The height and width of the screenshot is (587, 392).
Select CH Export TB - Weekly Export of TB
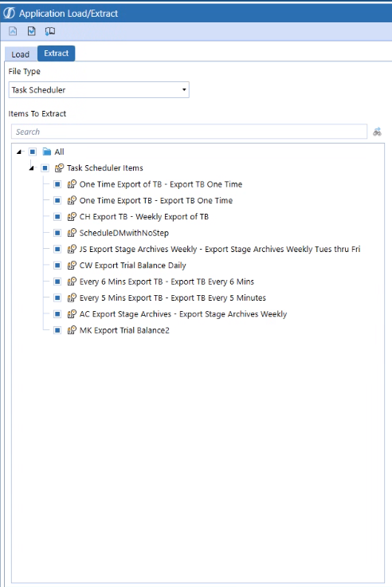pyautogui.click(x=144, y=217)
